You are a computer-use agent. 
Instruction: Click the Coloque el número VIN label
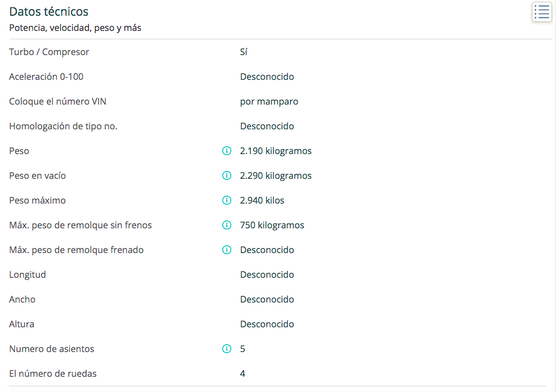point(58,102)
